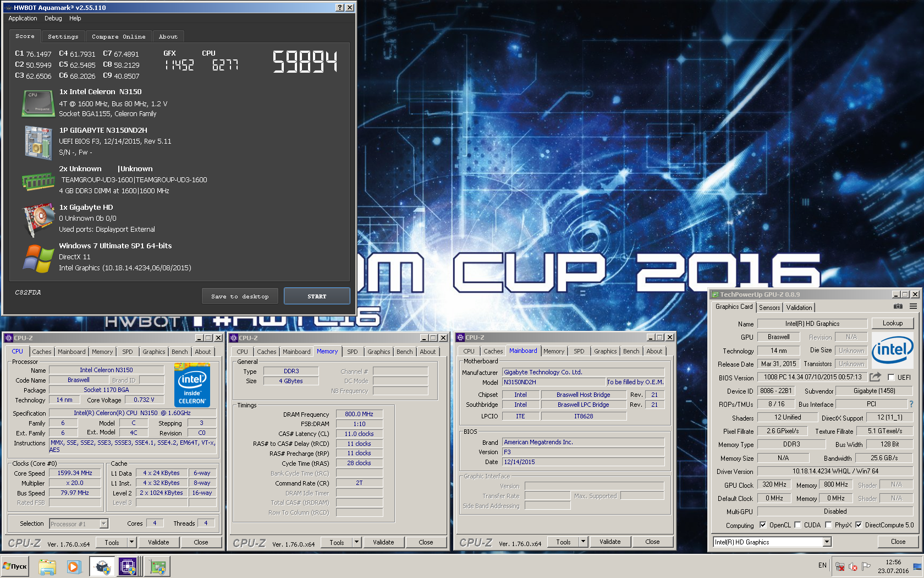Click the Windows Start button
The height and width of the screenshot is (578, 924).
pos(16,566)
